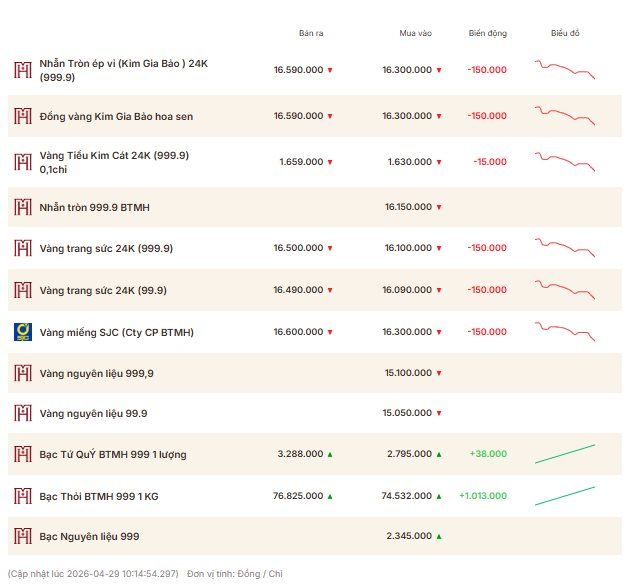Image resolution: width=634 pixels, height=586 pixels.
Task: Select the Bạc Nguyên liệu 999 product name
Action: pos(89,537)
